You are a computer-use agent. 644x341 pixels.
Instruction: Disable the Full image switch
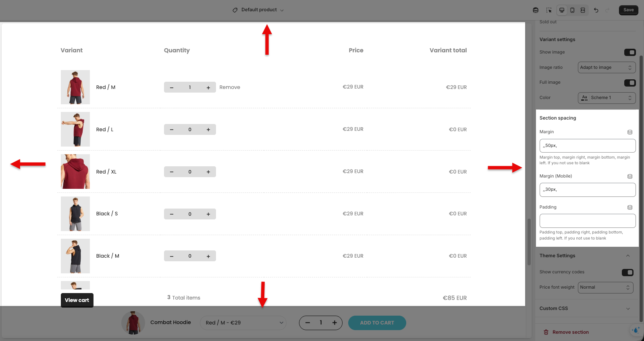[629, 83]
